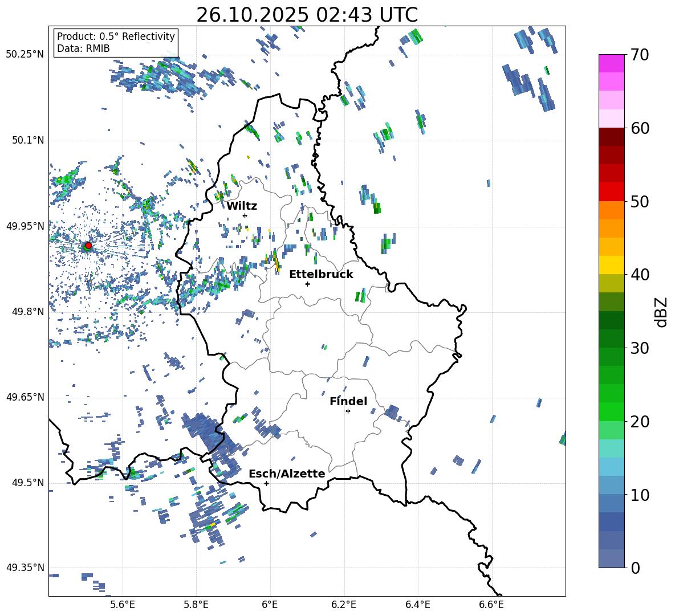Viewport: 675px width, 616px height.
Task: Click the red radar site marker
Action: (88, 246)
